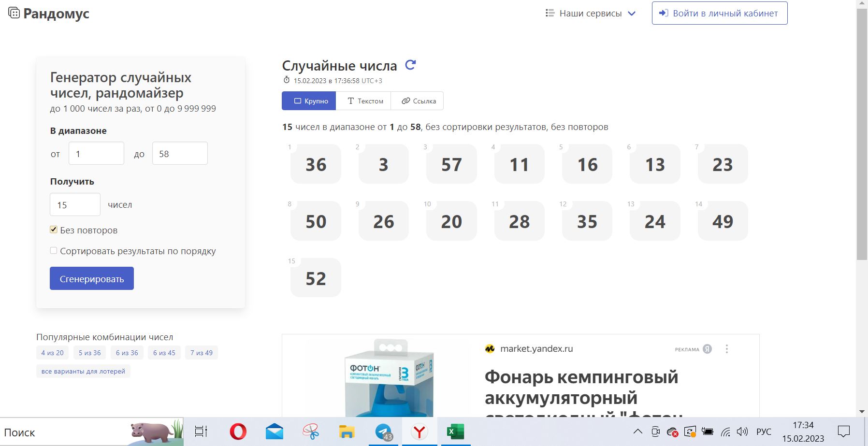This screenshot has height=446, width=868.
Task: Click the Windows search box "Поиск"
Action: pos(92,432)
